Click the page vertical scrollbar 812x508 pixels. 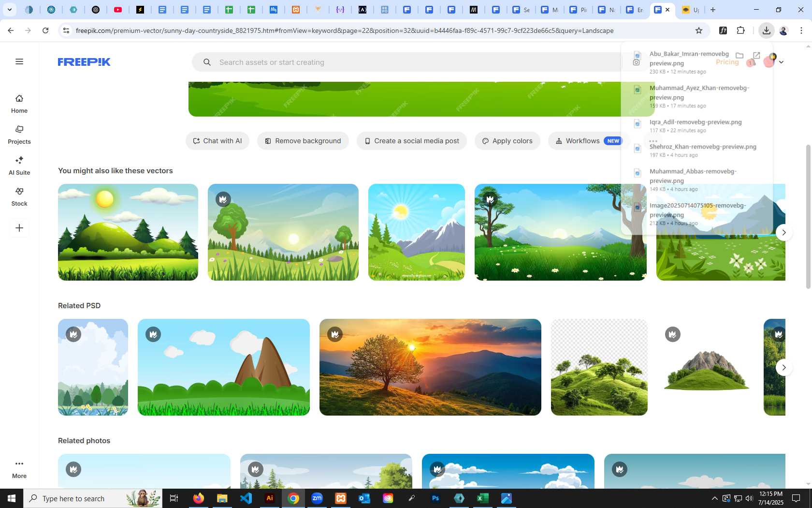[808, 217]
